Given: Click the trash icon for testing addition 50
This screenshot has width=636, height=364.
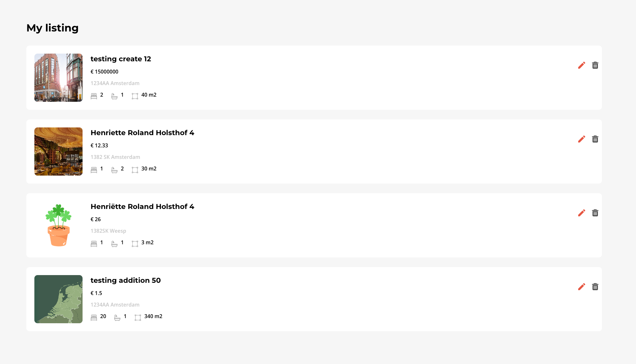Looking at the screenshot, I should click(x=595, y=287).
